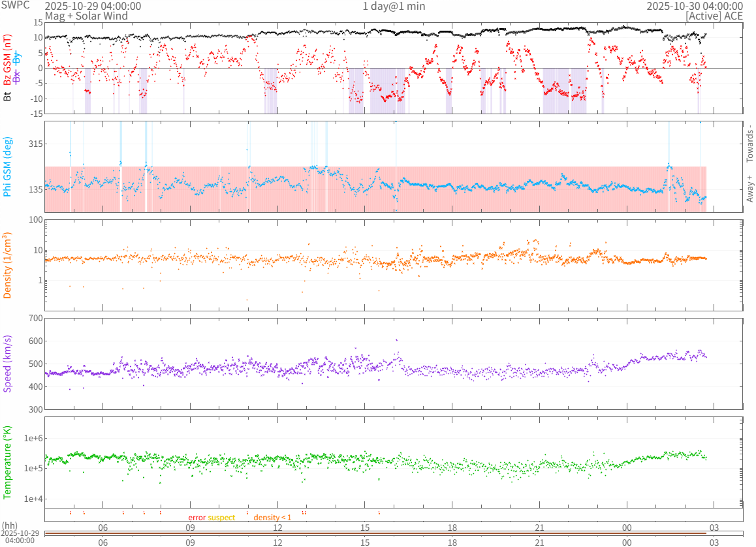The width and height of the screenshot is (756, 547).
Task: Click the Phi GSM (deg) axis label
Action: (8, 167)
